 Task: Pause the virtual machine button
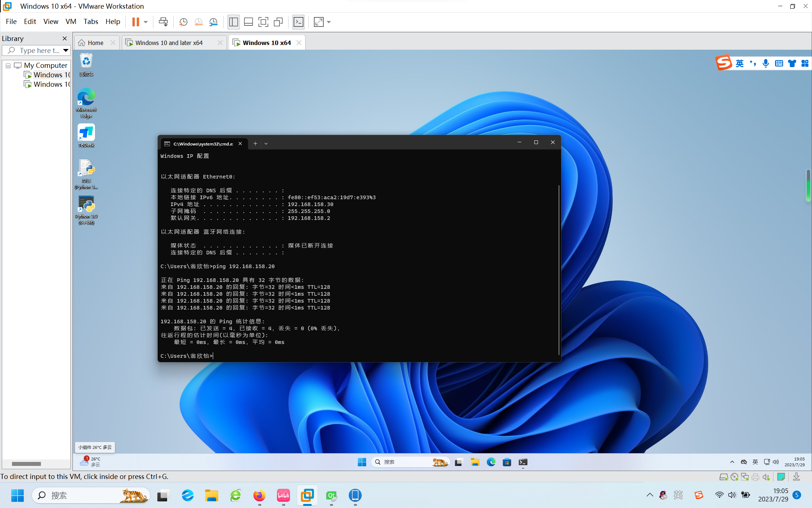pos(136,22)
